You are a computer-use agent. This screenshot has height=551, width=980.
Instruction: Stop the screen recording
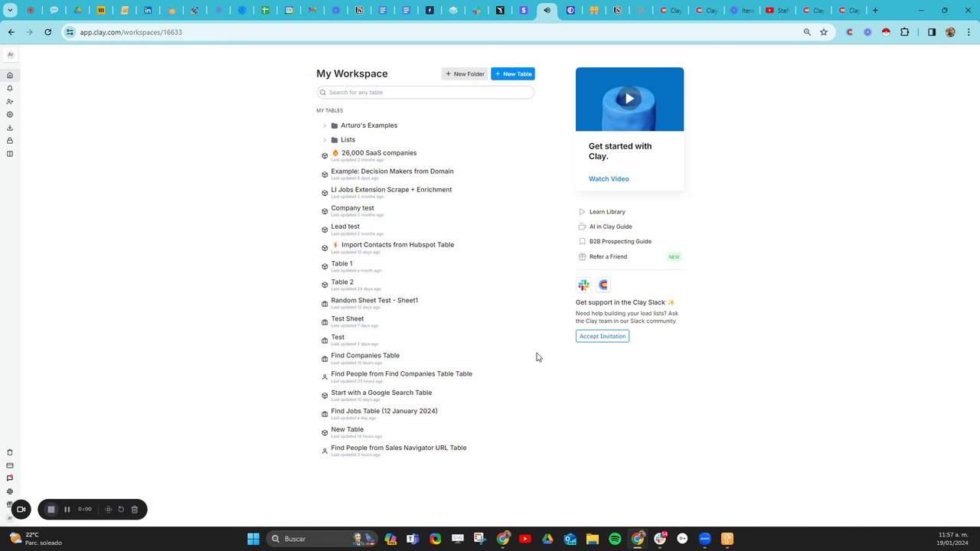tap(51, 509)
